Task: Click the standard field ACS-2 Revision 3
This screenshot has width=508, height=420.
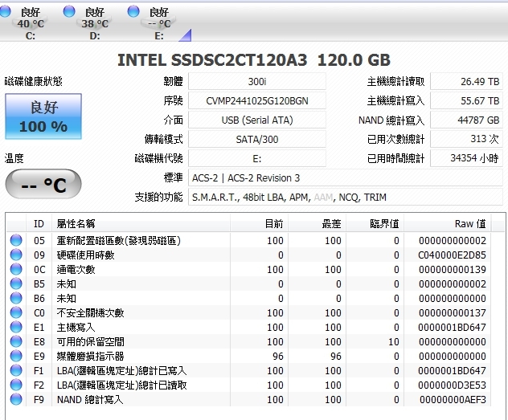Action: pyautogui.click(x=346, y=178)
